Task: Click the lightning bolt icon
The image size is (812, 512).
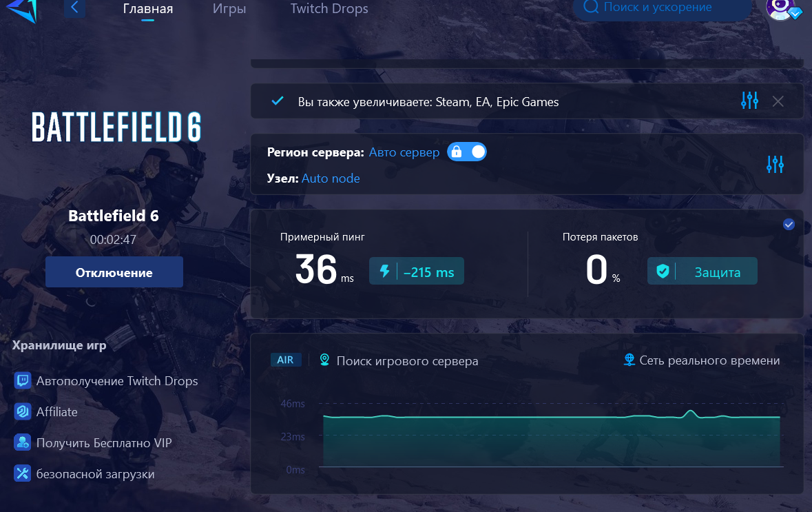Action: [x=384, y=271]
